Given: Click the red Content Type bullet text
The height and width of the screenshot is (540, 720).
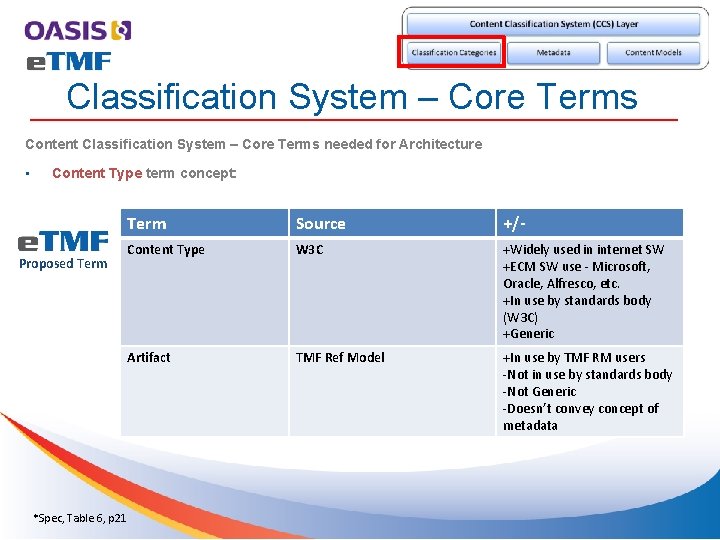Looking at the screenshot, I should tap(97, 173).
